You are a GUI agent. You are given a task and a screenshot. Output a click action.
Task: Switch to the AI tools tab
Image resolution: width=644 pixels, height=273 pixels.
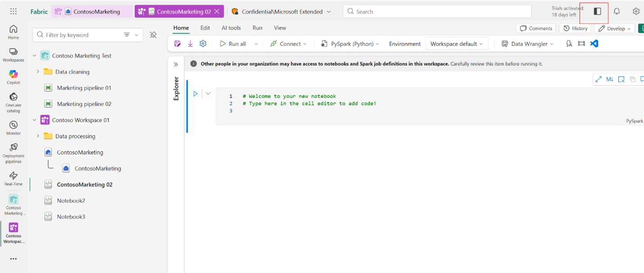[x=231, y=28]
